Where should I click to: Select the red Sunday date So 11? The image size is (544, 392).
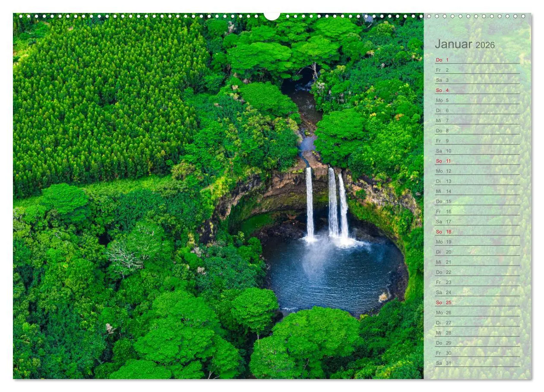[443, 161]
